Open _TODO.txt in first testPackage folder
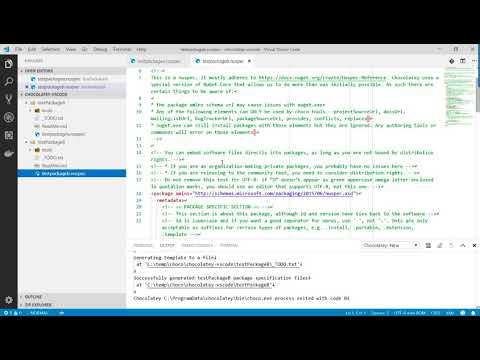Image resolution: width=480 pixels, height=360 pixels. click(72, 118)
